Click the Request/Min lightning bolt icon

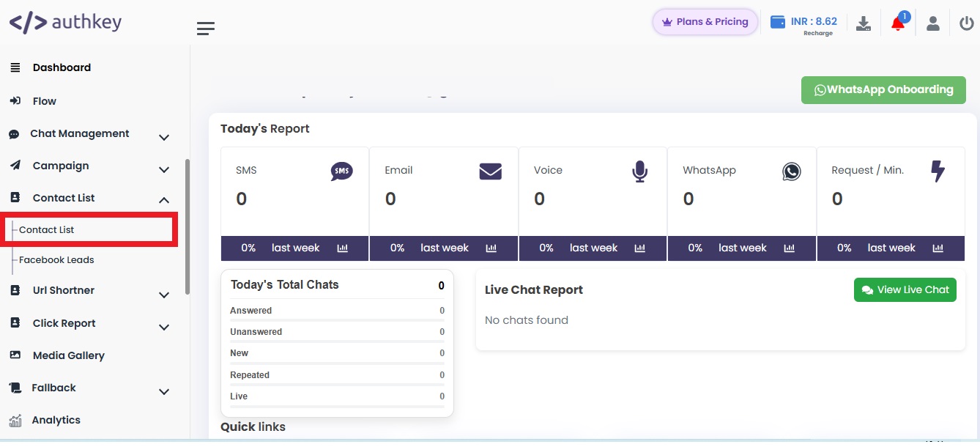(938, 171)
